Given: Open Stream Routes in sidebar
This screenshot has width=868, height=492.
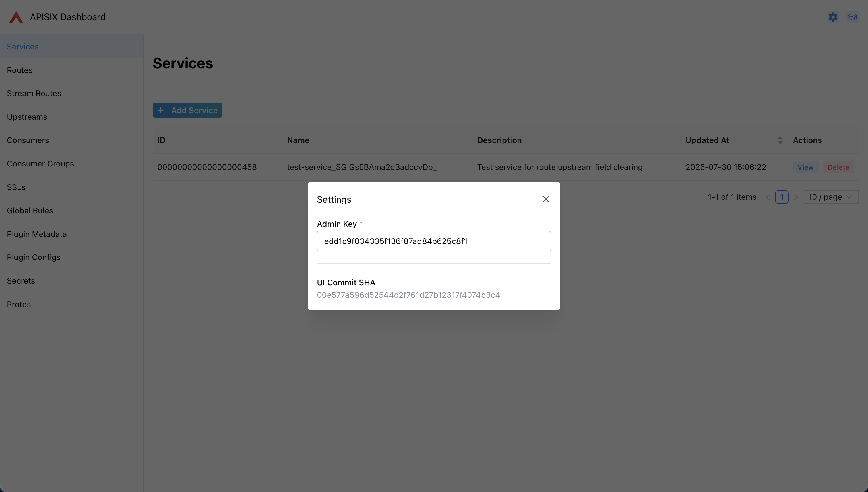Looking at the screenshot, I should 34,94.
